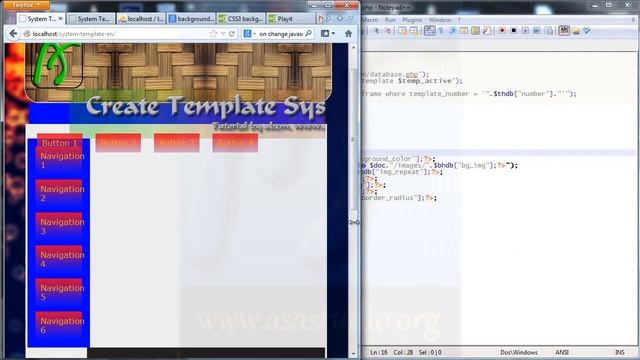Click the search magnifier icon in Firefox
640x360 pixels.
[309, 33]
